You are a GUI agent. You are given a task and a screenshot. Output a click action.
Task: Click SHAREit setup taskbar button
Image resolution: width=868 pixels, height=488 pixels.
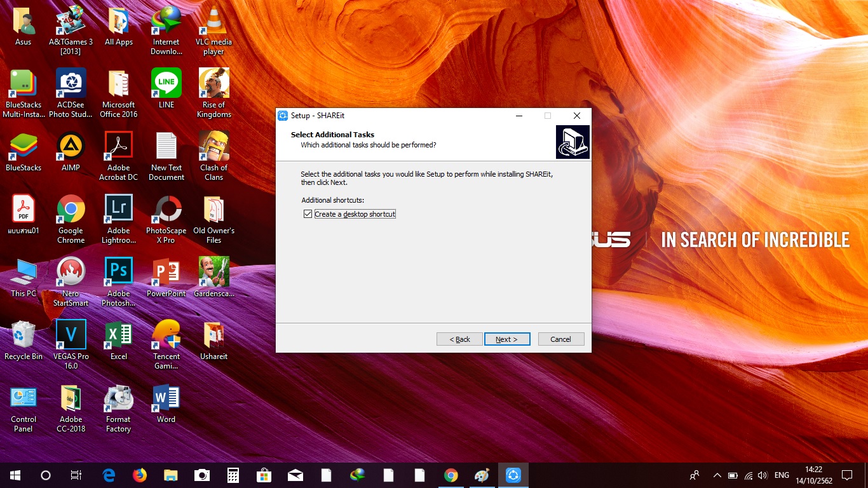[513, 475]
